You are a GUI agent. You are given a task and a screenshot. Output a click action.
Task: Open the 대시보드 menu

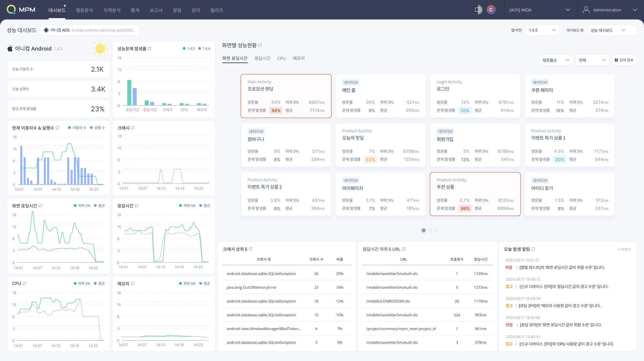(57, 10)
